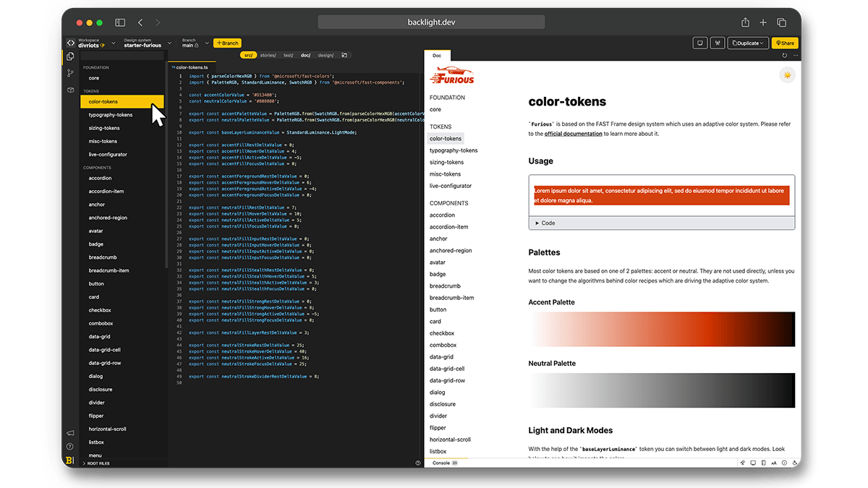Toggle the Safari sidebar button
868x488 pixels.
(x=120, y=22)
